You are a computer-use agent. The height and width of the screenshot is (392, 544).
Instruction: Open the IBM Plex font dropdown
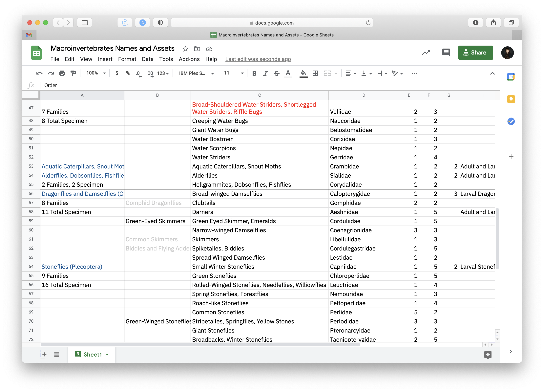[x=197, y=73]
